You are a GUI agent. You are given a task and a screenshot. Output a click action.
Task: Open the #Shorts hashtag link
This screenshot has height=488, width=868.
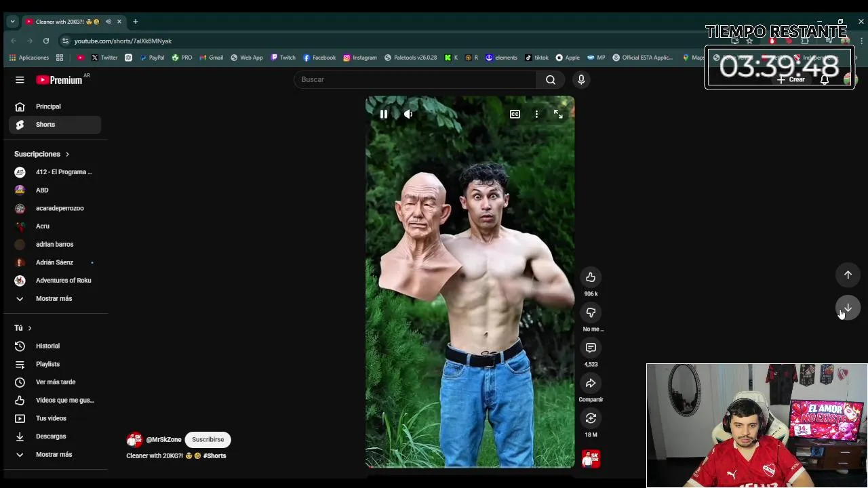[214, 456]
